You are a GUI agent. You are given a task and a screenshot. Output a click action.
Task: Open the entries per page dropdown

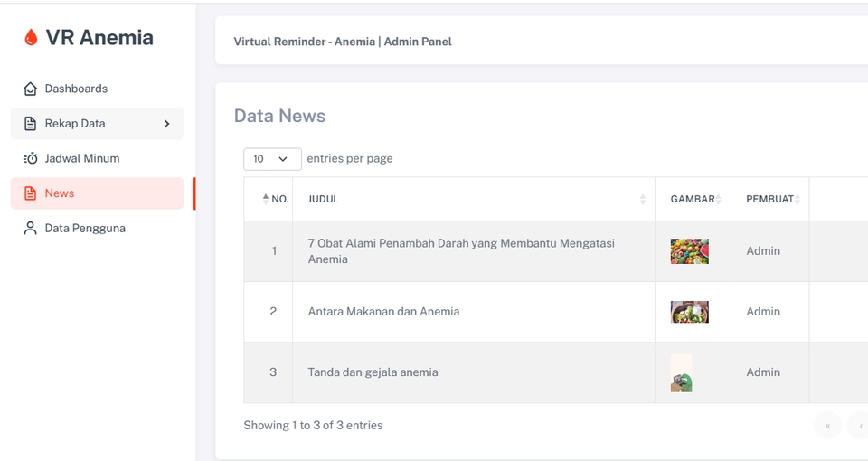272,159
